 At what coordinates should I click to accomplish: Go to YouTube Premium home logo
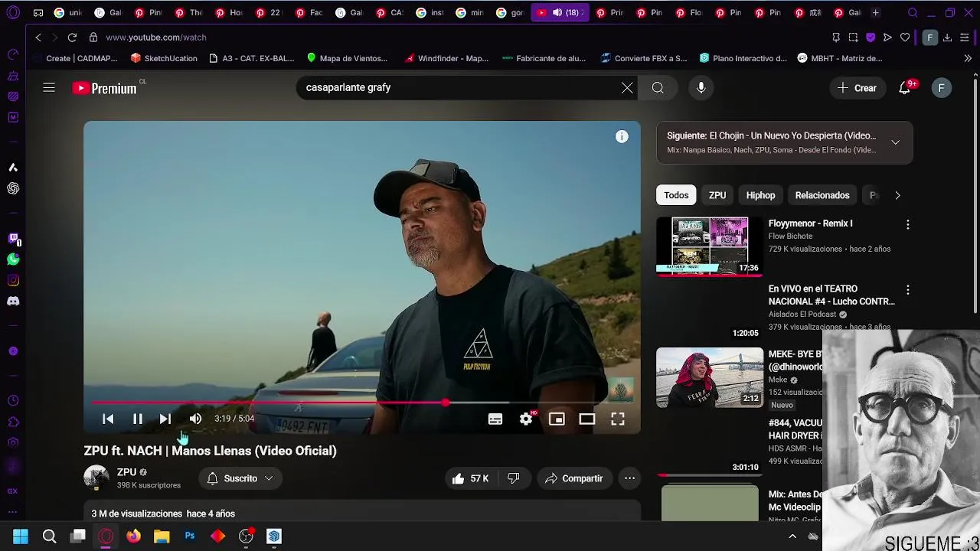(106, 88)
